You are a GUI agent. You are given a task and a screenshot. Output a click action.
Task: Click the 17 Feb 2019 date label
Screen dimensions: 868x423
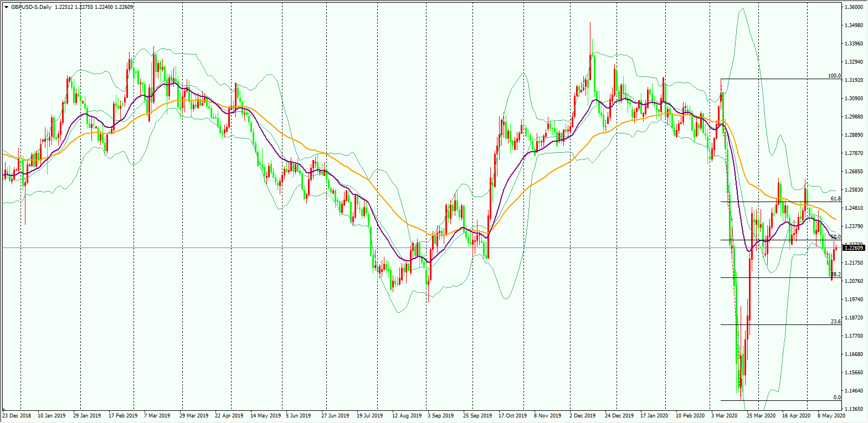122,415
